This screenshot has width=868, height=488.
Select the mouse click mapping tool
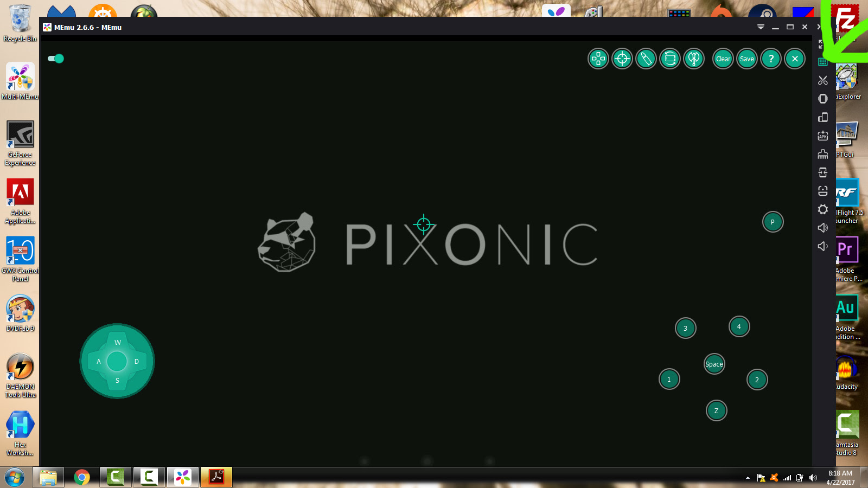(694, 59)
